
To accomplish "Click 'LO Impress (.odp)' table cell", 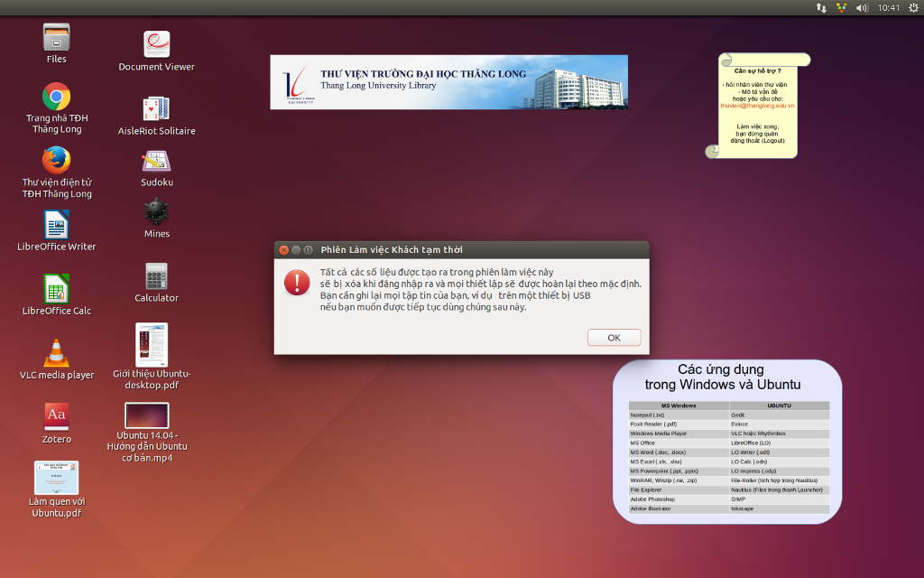I will 779,471.
